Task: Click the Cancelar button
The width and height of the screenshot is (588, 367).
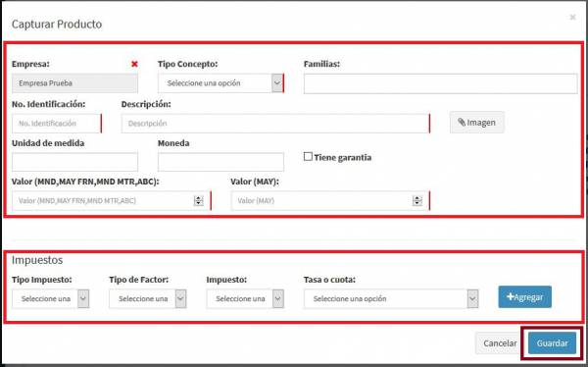Action: (x=500, y=343)
